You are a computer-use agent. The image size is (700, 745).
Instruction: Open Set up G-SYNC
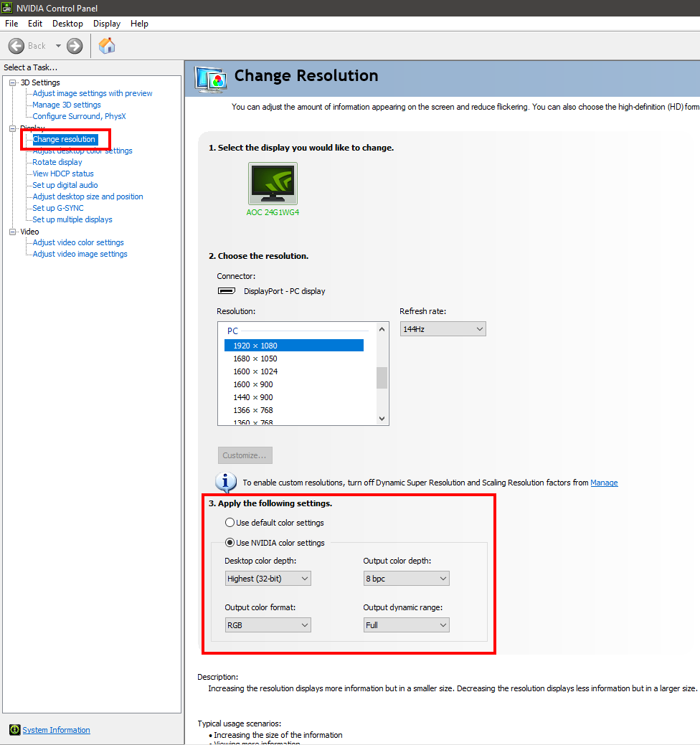[x=58, y=208]
